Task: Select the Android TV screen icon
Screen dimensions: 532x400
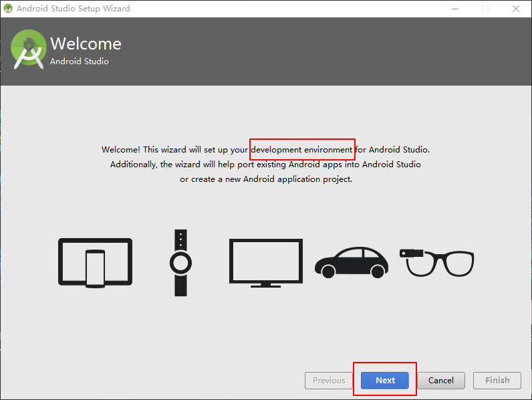Action: (265, 263)
